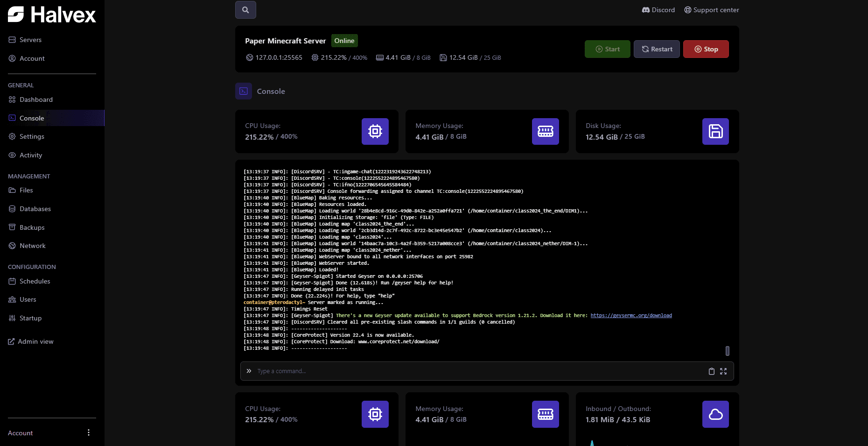Screen dimensions: 868x446
Task: Click the Users group icon
Action: pyautogui.click(x=12, y=299)
